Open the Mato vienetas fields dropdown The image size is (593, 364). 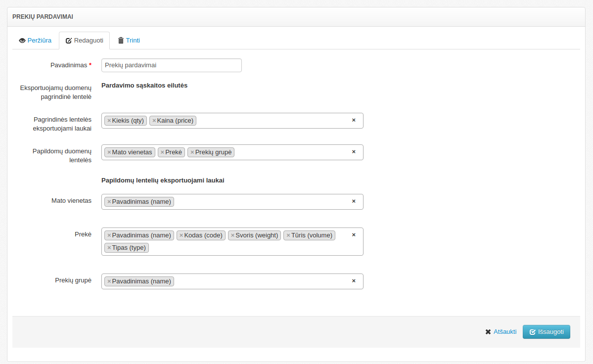click(x=262, y=202)
